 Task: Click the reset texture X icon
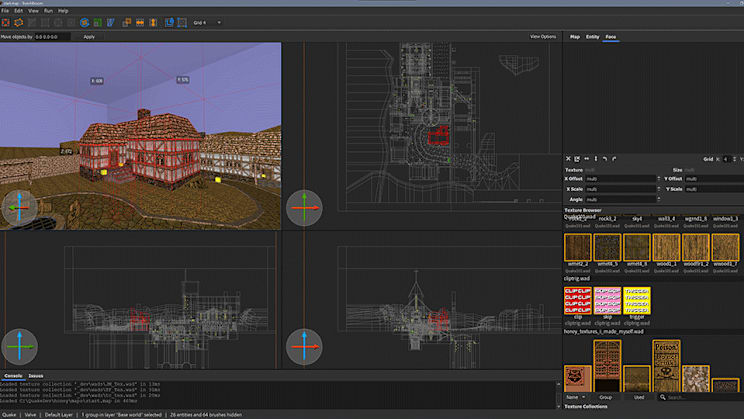[568, 159]
